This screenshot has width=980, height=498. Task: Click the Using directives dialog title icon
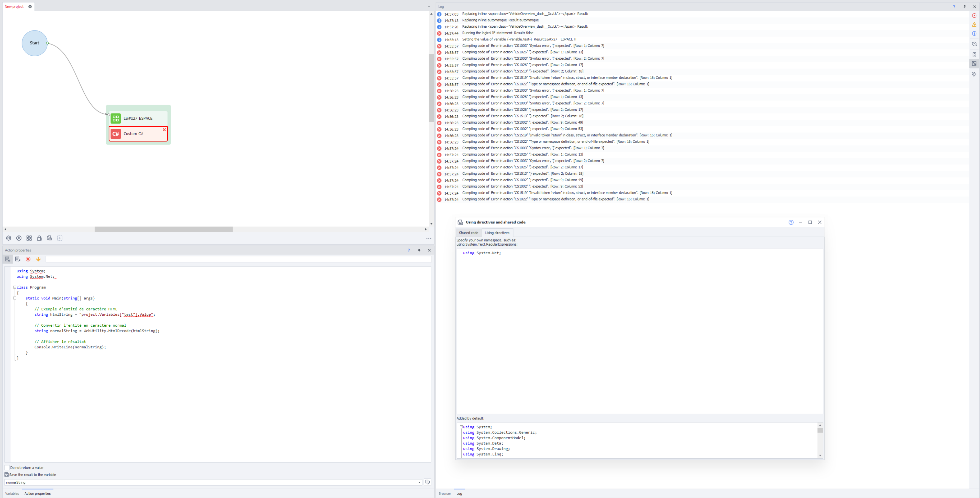pos(460,222)
